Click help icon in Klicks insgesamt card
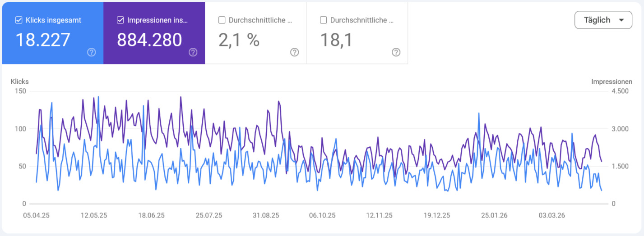 coord(92,52)
